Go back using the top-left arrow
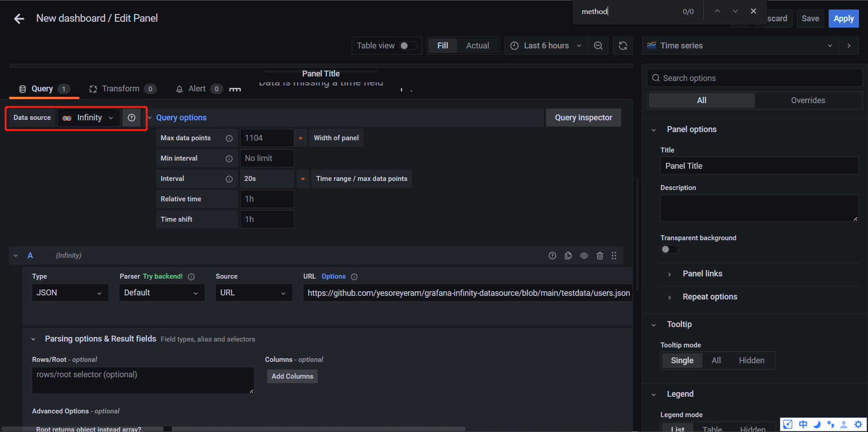868x432 pixels. pyautogui.click(x=19, y=19)
